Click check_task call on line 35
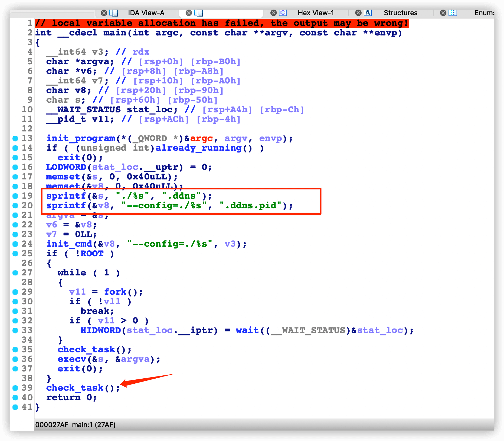The width and height of the screenshot is (504, 441). pyautogui.click(x=86, y=350)
